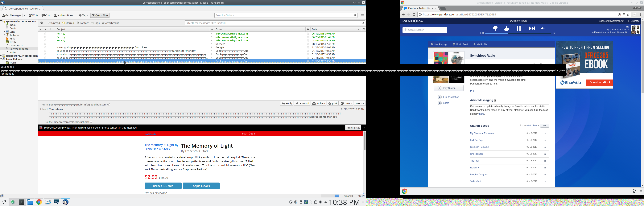
Task: Seek within the Pandora song progress bar
Action: tap(518, 34)
